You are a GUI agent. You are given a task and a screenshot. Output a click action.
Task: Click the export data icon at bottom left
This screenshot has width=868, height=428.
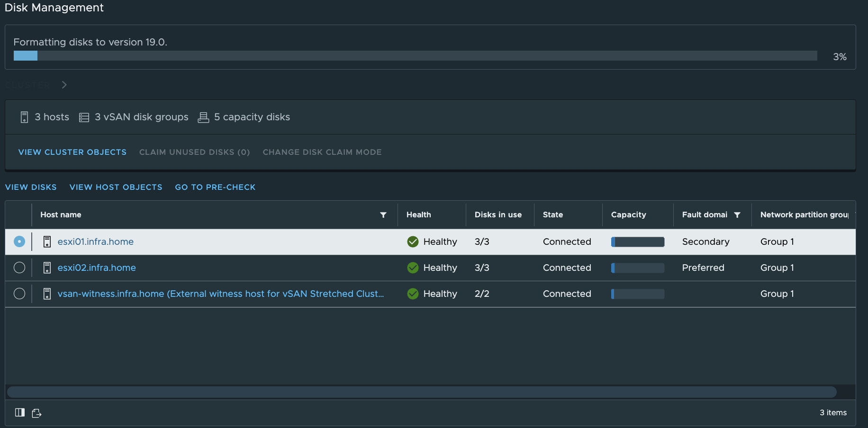coord(37,413)
